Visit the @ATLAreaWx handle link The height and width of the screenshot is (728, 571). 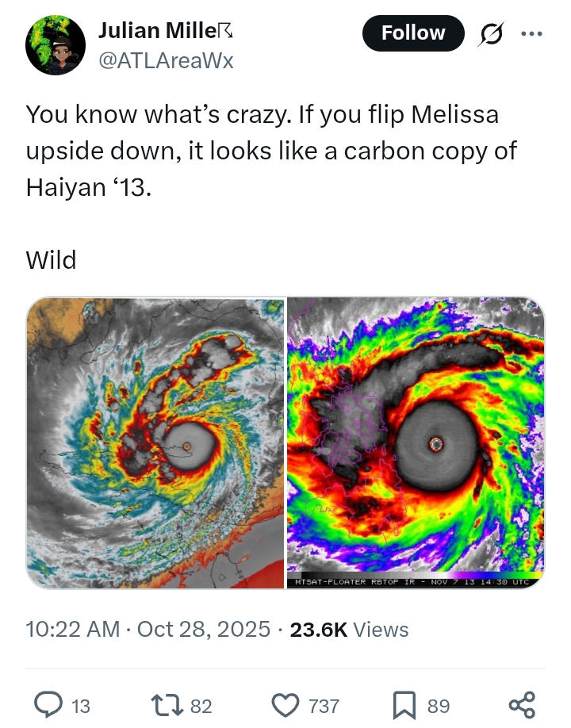(x=166, y=60)
